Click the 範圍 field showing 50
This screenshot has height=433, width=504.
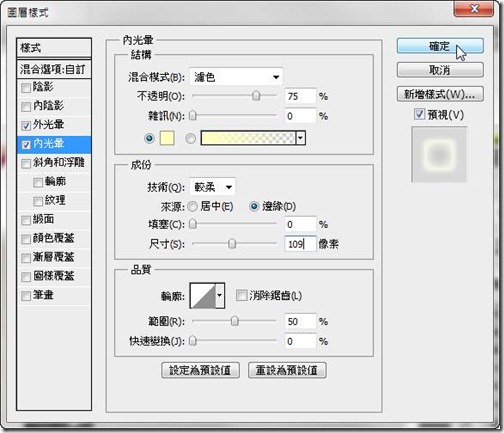point(300,321)
